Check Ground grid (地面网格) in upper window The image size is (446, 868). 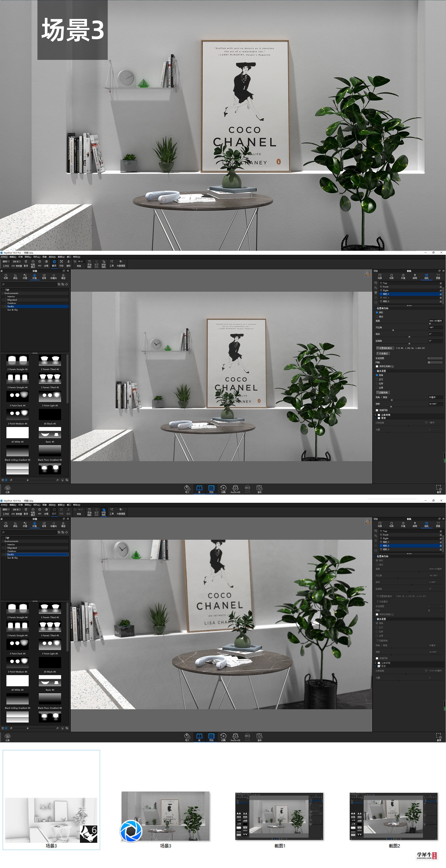377,410
